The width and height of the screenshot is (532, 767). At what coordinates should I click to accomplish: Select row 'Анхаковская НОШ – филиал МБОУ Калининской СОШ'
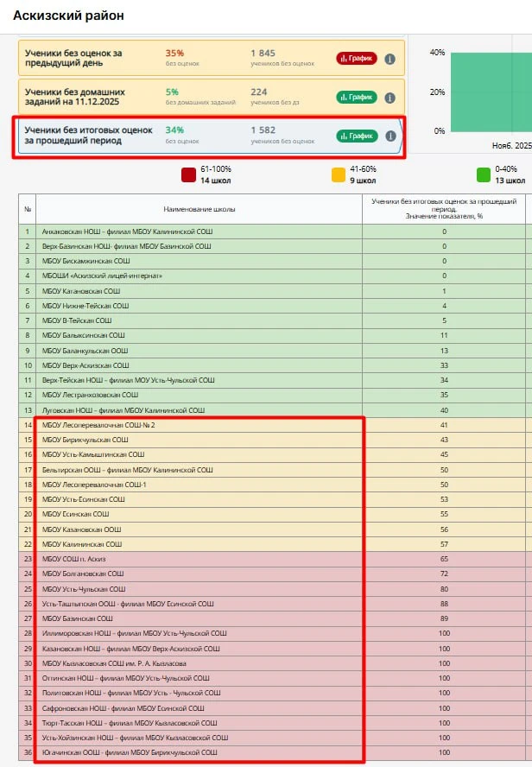click(272, 231)
